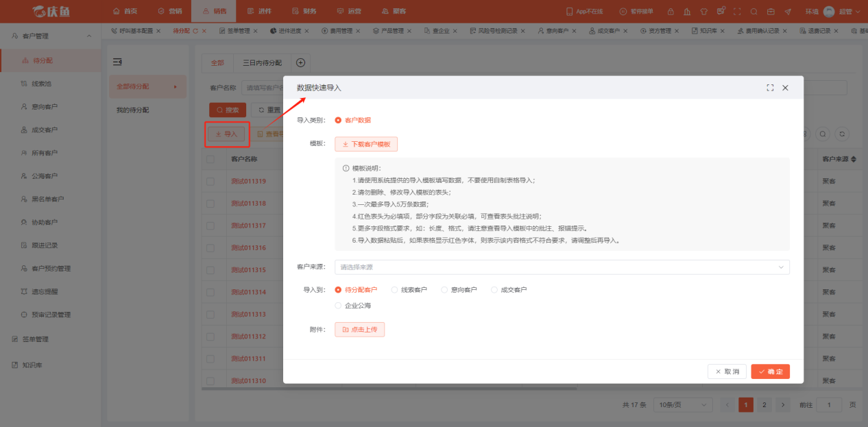Sort by 客户来源 column arrows
The image size is (868, 427).
point(854,159)
